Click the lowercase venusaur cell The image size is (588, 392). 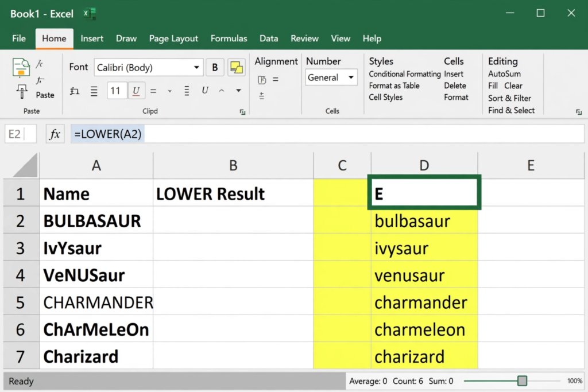[x=424, y=275]
